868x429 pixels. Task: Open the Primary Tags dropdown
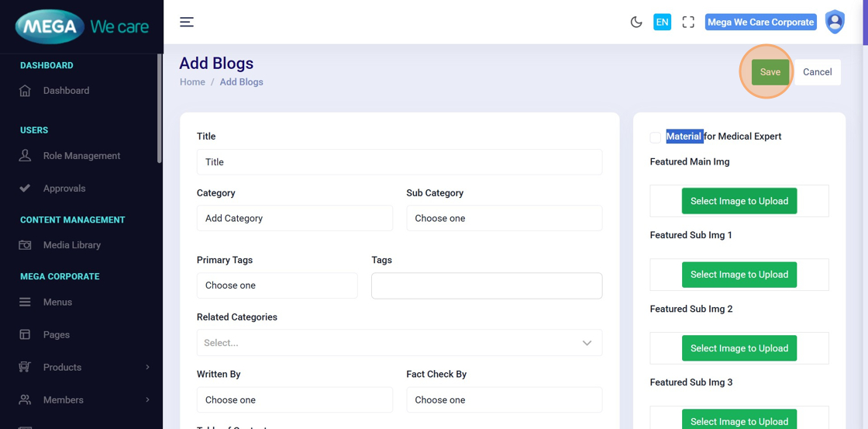pyautogui.click(x=277, y=285)
